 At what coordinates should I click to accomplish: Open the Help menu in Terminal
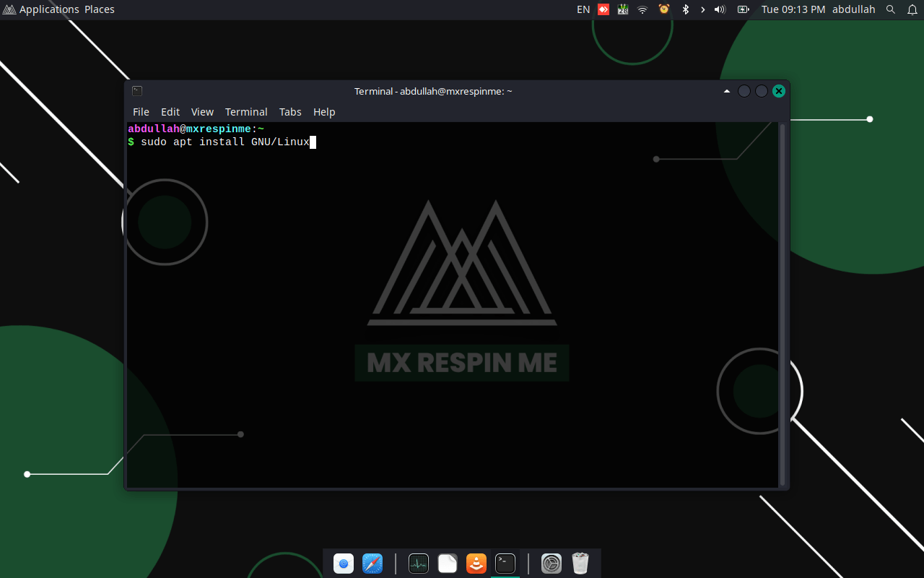tap(324, 112)
